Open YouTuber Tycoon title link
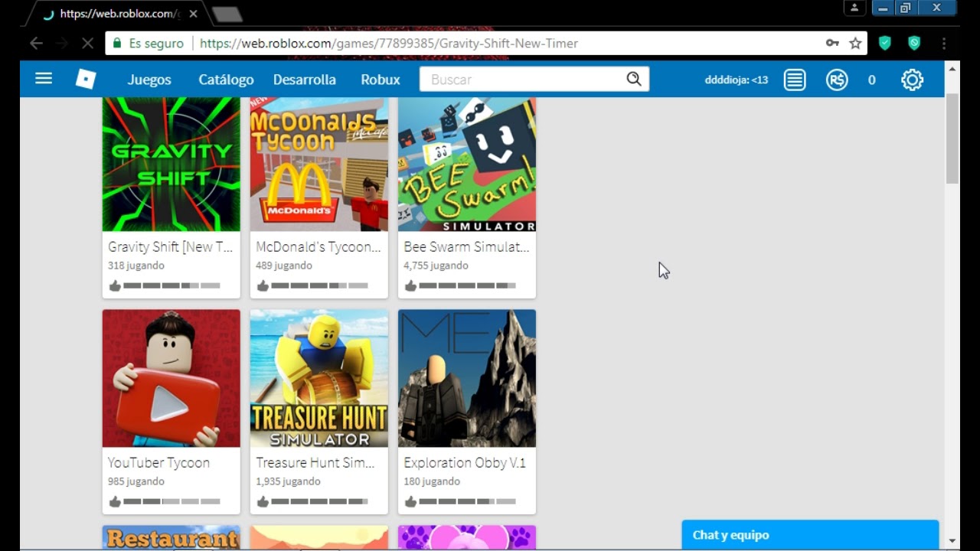 coord(158,463)
